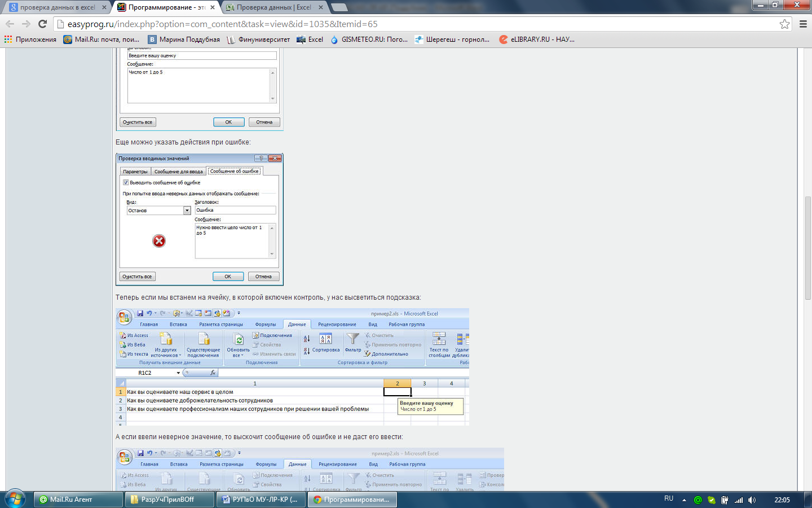This screenshot has width=812, height=508.
Task: Open the Финуниверситет bookmark
Action: click(x=258, y=40)
